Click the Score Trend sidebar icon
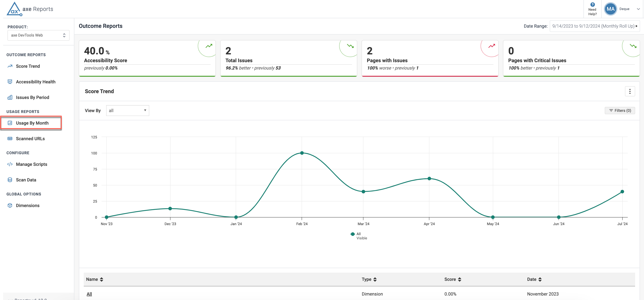Image resolution: width=644 pixels, height=300 pixels. tap(10, 66)
